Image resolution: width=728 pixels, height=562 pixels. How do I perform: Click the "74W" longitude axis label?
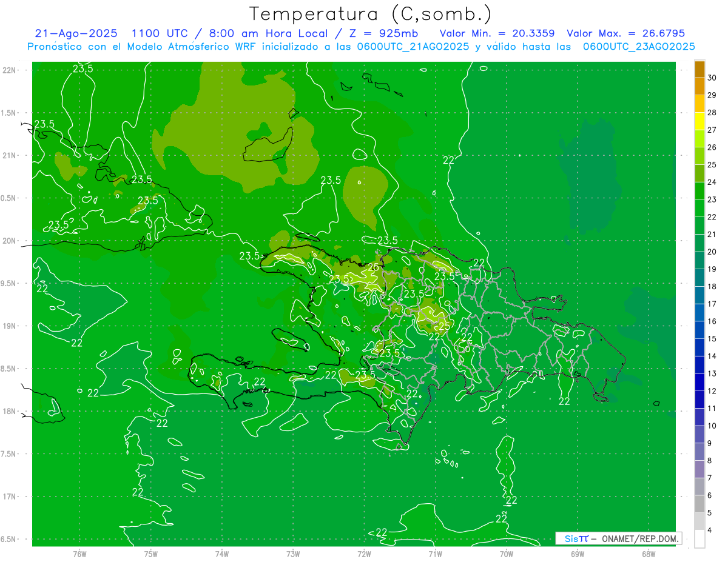click(222, 554)
